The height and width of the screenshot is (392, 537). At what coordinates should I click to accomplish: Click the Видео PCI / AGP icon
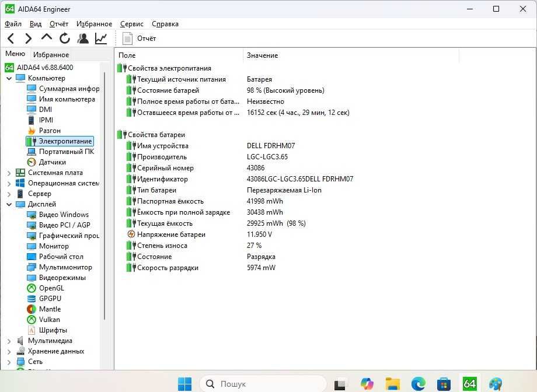coord(32,225)
